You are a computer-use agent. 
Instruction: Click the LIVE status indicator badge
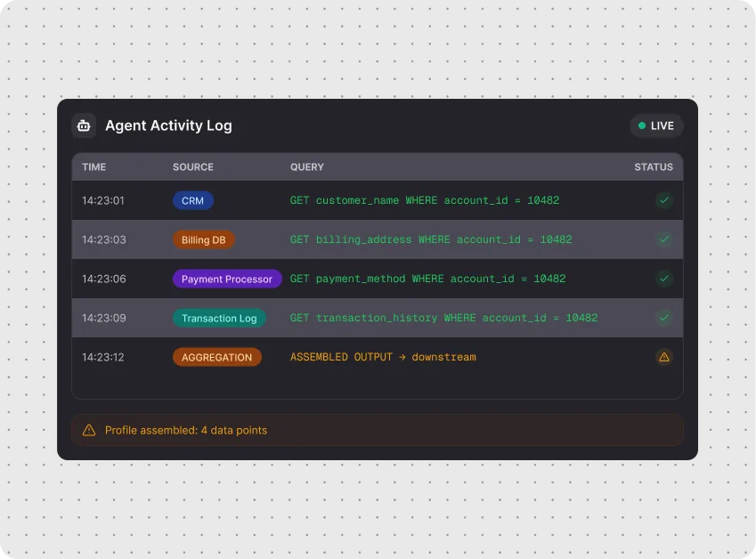656,126
